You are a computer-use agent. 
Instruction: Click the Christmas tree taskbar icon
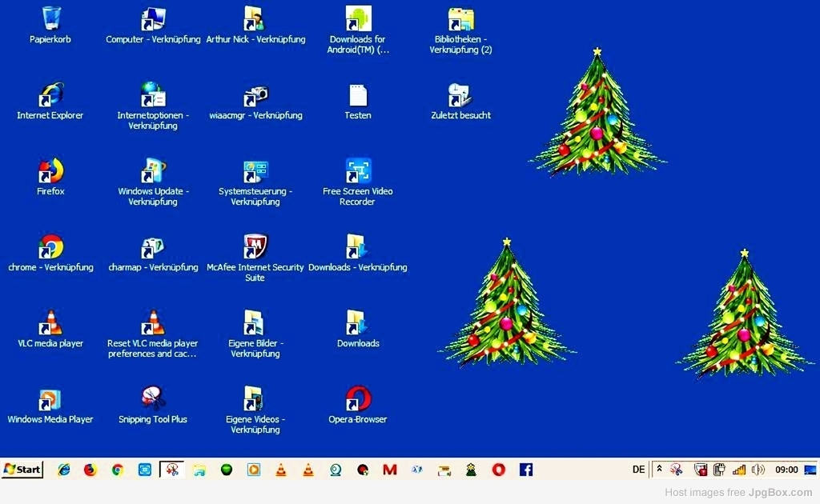coord(471,470)
